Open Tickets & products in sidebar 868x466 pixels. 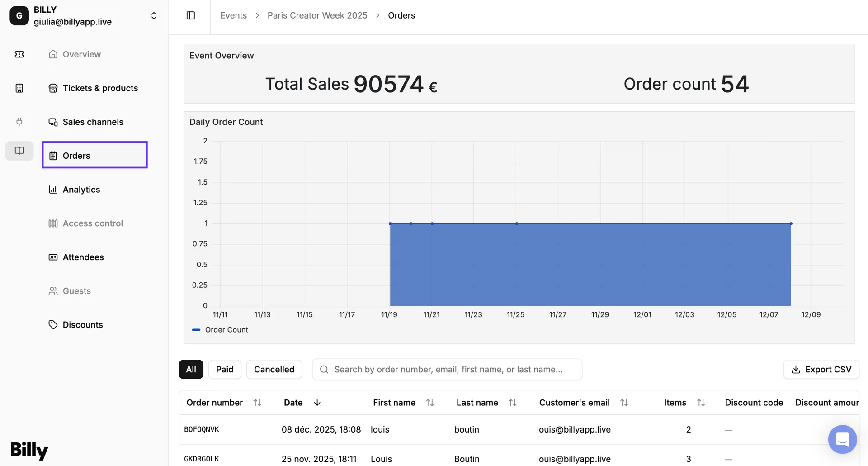[100, 88]
